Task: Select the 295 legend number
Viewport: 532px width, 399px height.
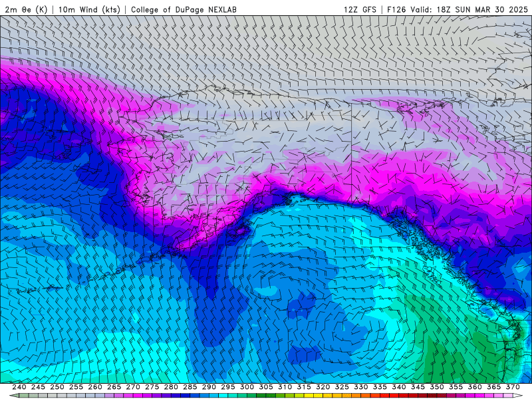Action: coord(228,387)
